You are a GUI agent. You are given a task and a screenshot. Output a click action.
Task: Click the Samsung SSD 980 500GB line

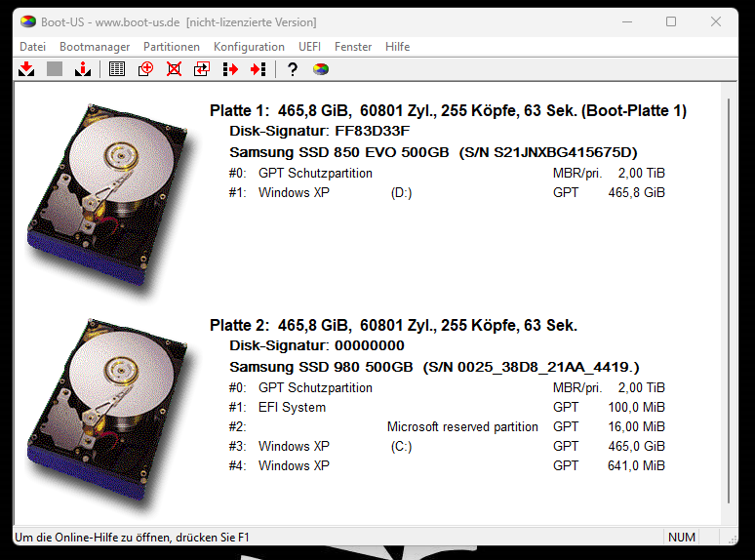[434, 367]
